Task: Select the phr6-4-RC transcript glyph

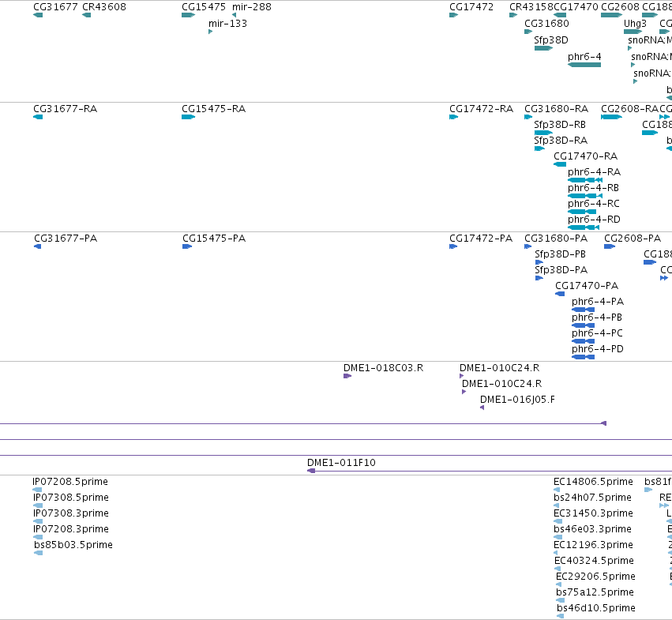Action: [x=581, y=212]
